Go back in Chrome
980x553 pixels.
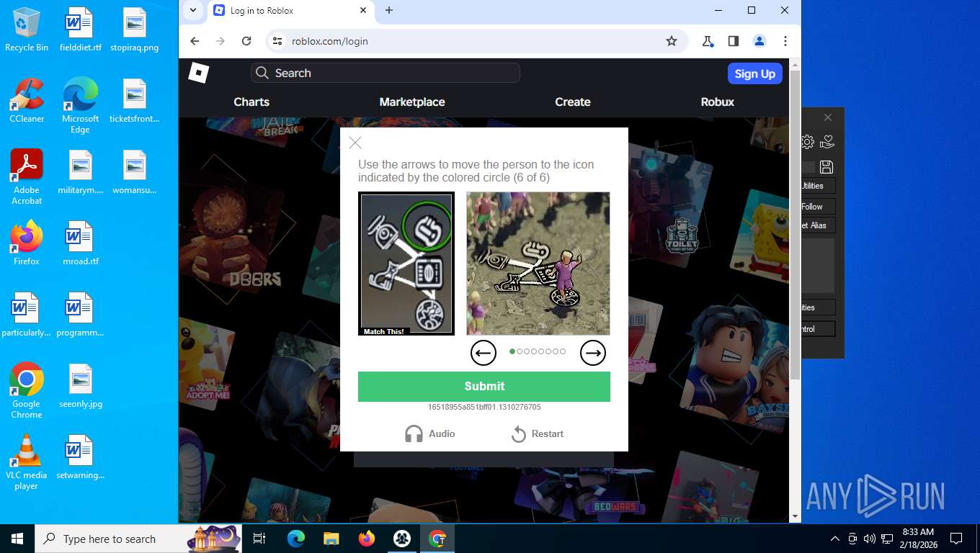pyautogui.click(x=195, y=41)
